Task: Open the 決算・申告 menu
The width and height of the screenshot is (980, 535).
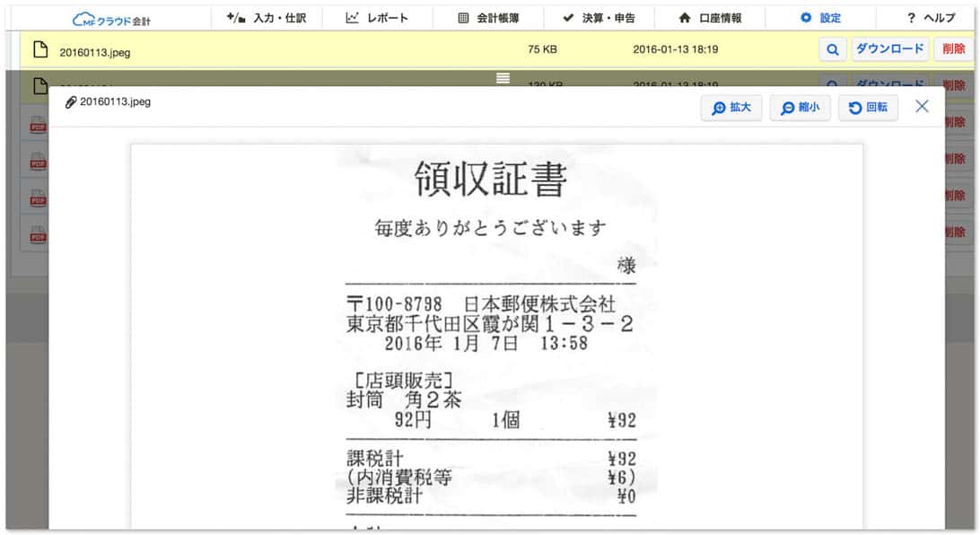Action: coord(599,18)
